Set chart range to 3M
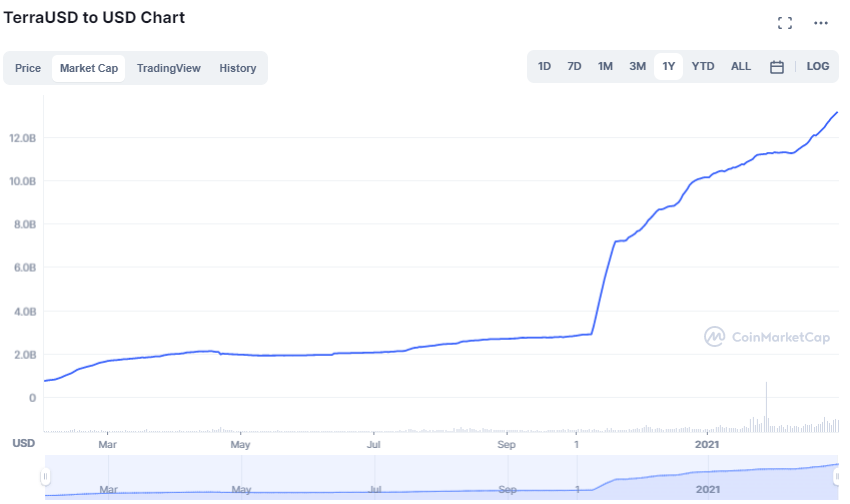Image resolution: width=850 pixels, height=504 pixels. (637, 66)
